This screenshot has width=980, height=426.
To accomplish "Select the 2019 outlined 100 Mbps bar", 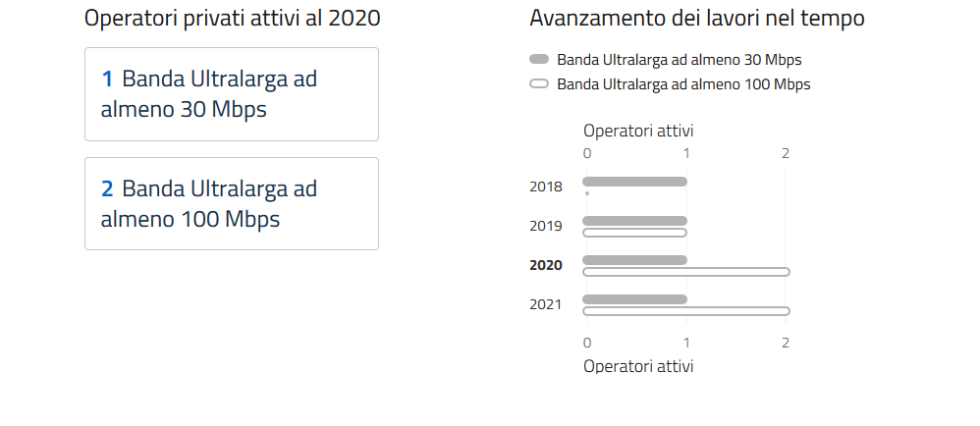I will point(634,233).
